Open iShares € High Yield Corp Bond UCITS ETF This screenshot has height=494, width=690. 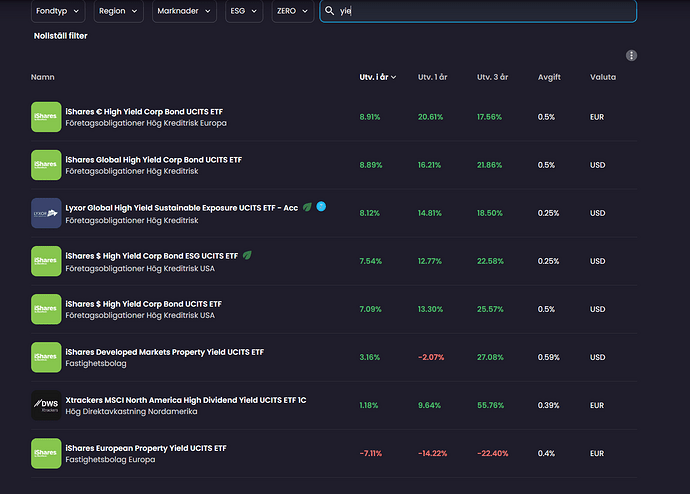[x=144, y=112]
